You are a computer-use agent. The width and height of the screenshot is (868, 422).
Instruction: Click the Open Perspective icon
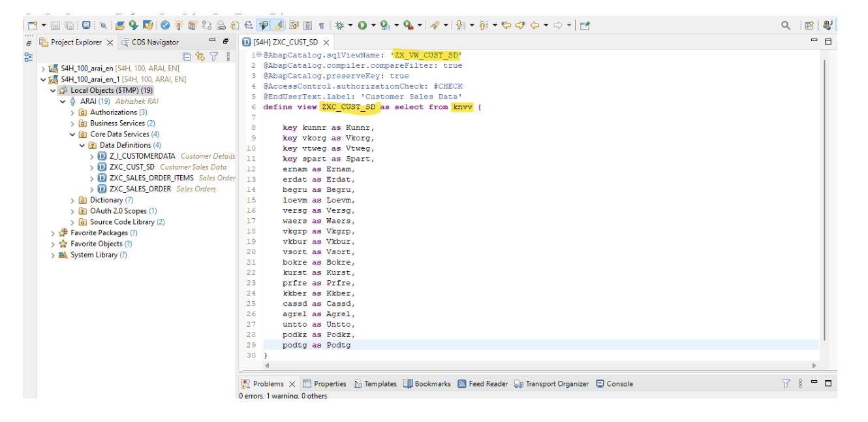pos(809,25)
